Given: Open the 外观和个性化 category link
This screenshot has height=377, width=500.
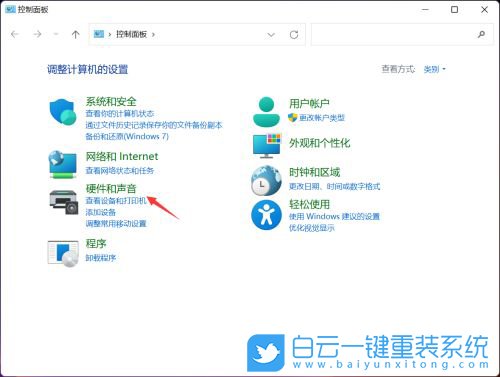Looking at the screenshot, I should coord(320,143).
